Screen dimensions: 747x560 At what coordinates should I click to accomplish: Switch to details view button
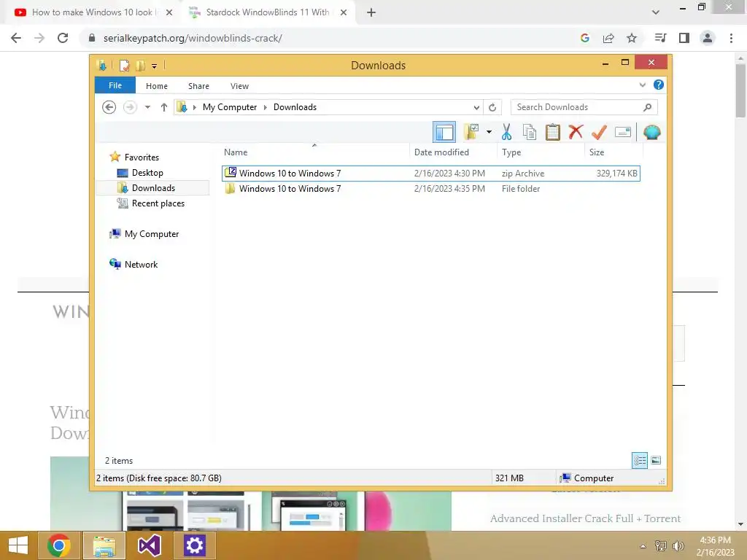click(640, 460)
